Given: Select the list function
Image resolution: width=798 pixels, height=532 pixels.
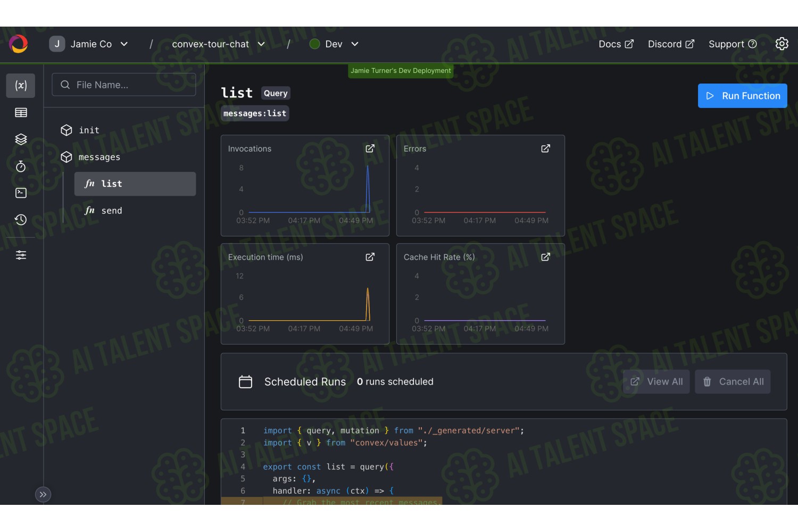Looking at the screenshot, I should (135, 184).
